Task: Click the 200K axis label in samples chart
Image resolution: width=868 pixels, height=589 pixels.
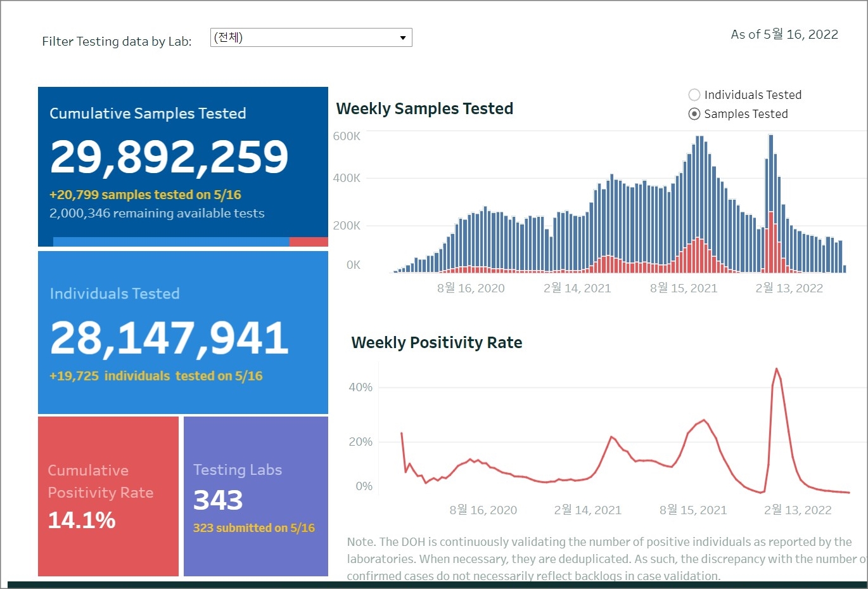Action: coord(347,226)
